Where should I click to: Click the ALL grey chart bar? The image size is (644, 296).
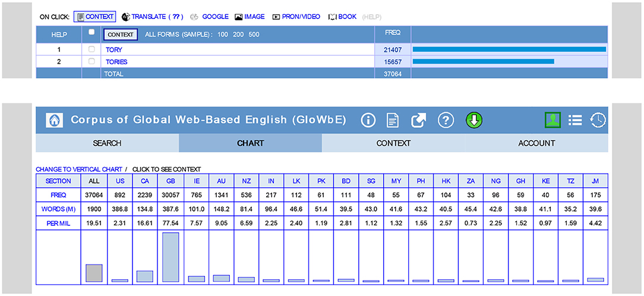94,273
